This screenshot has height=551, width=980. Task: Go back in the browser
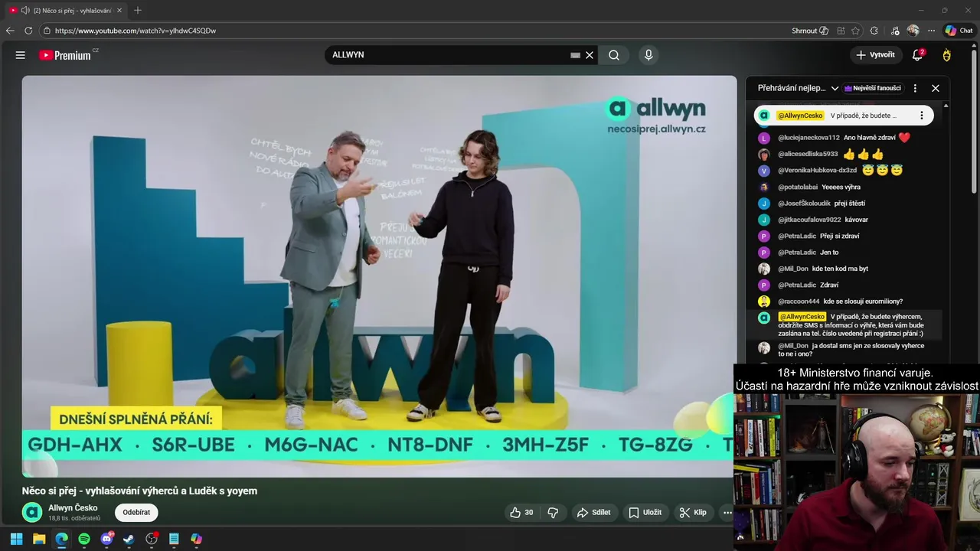click(10, 31)
